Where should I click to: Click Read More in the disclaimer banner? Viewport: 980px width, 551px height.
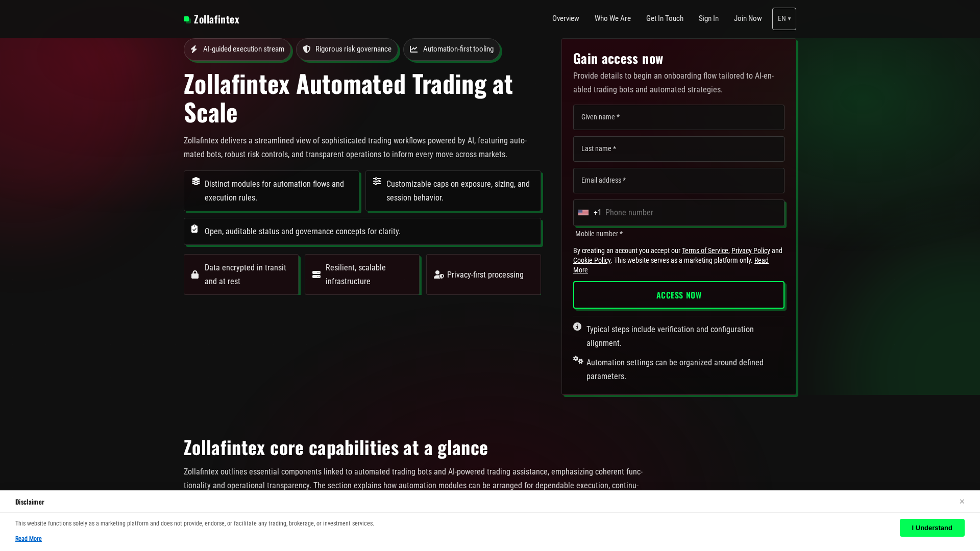(29, 539)
